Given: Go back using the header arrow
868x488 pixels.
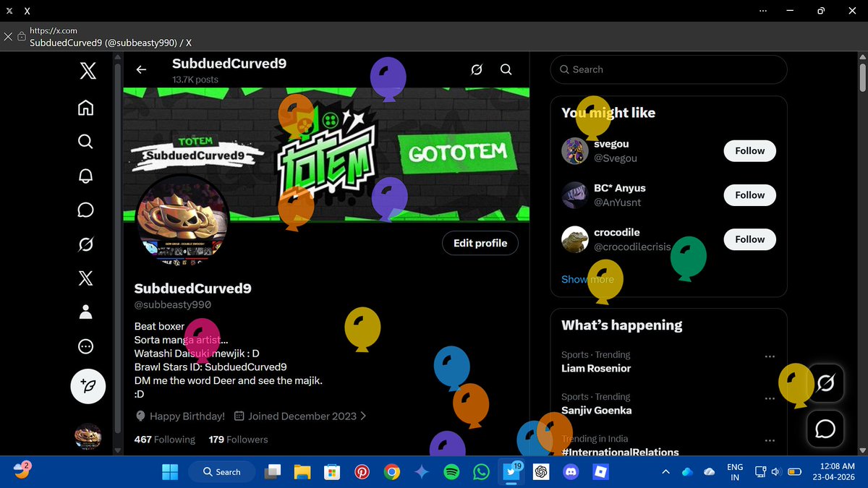Looking at the screenshot, I should (141, 69).
